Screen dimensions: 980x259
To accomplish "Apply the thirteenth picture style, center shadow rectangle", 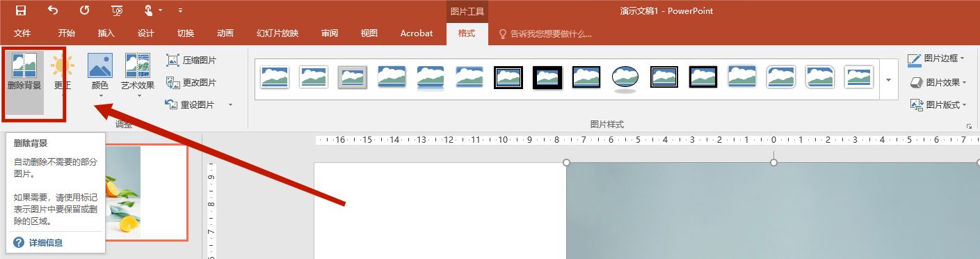I will click(742, 77).
